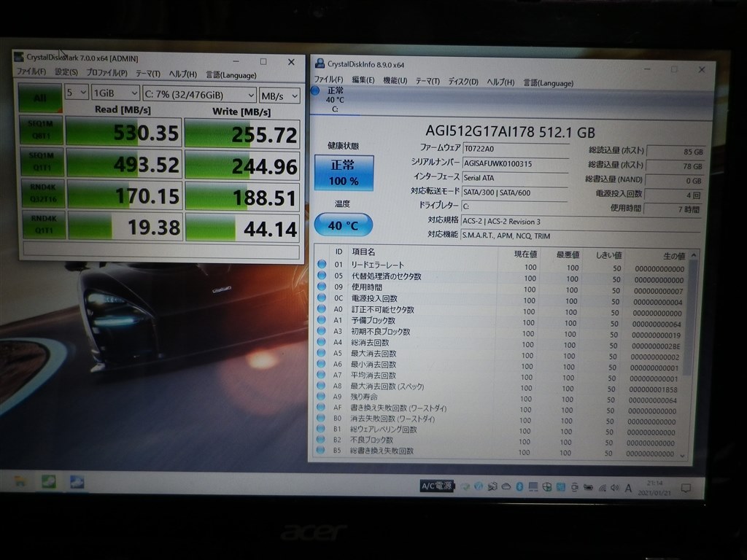
Task: Click the SEQ1M Q8T1 read result 530.35
Action: (124, 132)
